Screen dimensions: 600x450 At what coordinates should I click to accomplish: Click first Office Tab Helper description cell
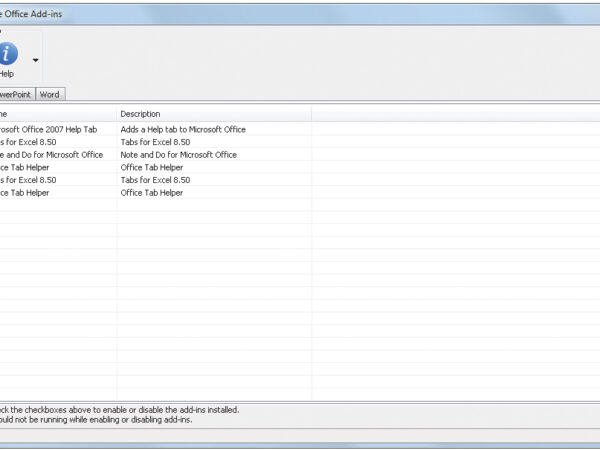pos(152,168)
